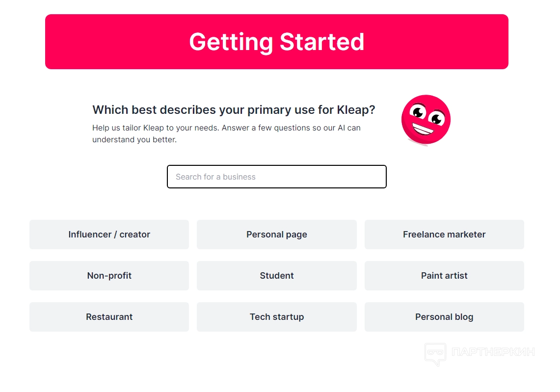Click the Партнеркин robot watermark logo
This screenshot has width=560, height=392.
point(435,353)
